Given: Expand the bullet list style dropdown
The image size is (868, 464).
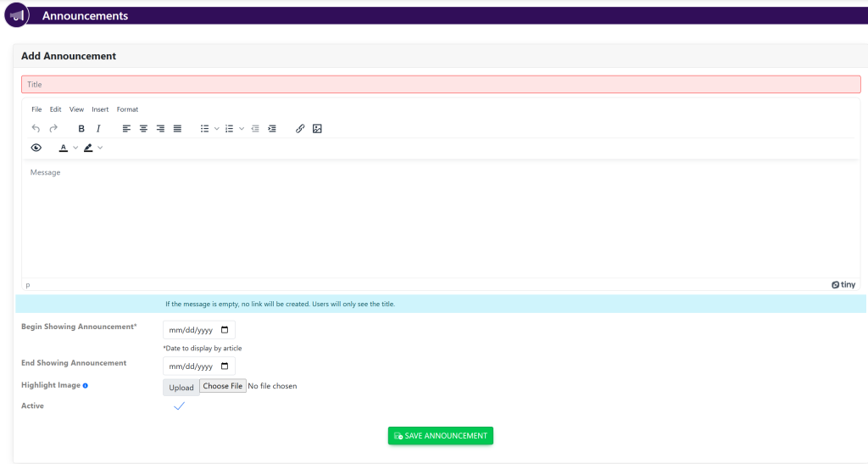Looking at the screenshot, I should (x=217, y=129).
